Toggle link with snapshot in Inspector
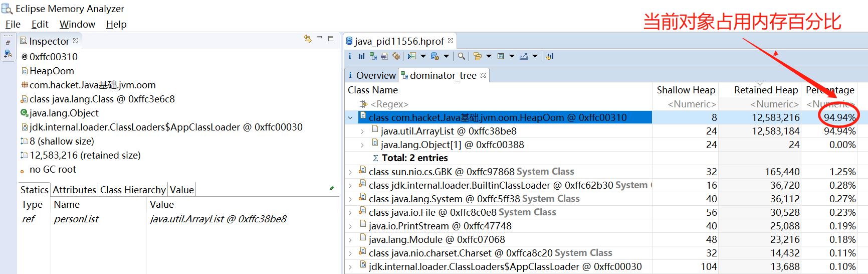 [x=308, y=39]
